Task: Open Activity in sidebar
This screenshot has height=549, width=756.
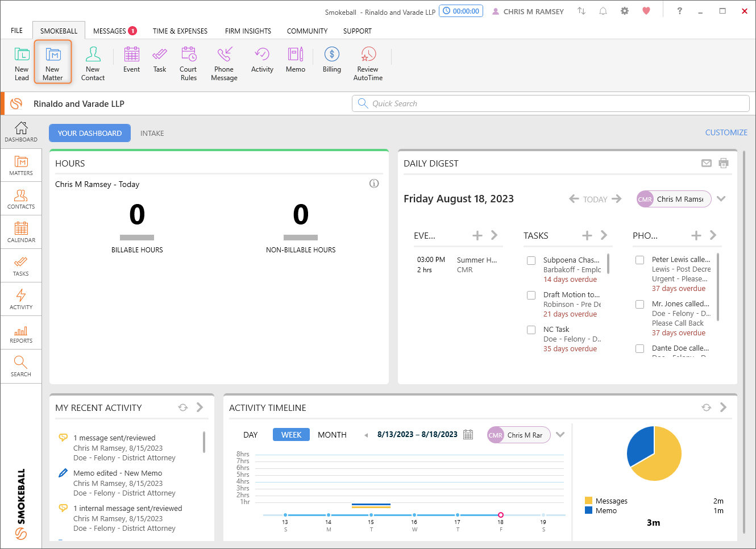Action: pos(21,300)
